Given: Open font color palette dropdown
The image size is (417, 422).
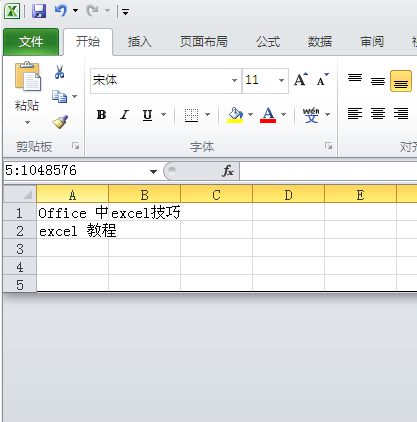Looking at the screenshot, I should tap(283, 115).
